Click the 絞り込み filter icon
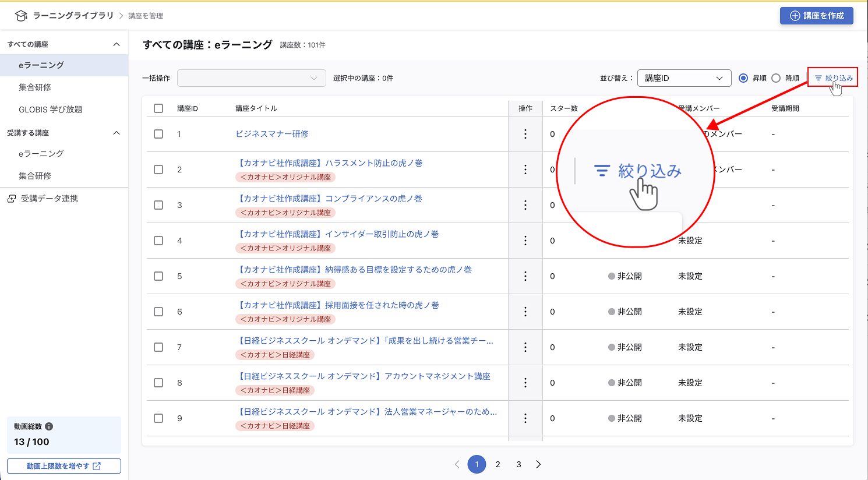Viewport: 868px width, 480px height. pos(818,78)
